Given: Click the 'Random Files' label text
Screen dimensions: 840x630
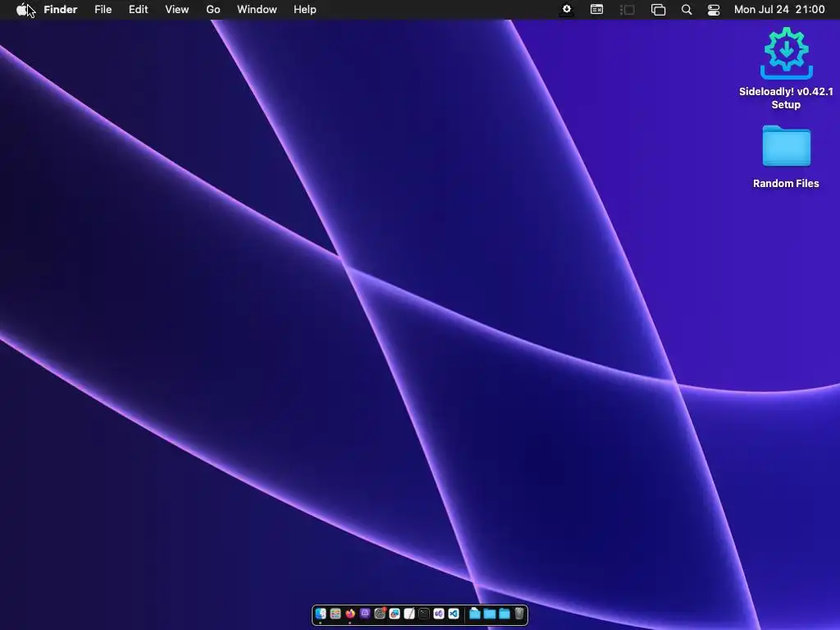Looking at the screenshot, I should 786,183.
